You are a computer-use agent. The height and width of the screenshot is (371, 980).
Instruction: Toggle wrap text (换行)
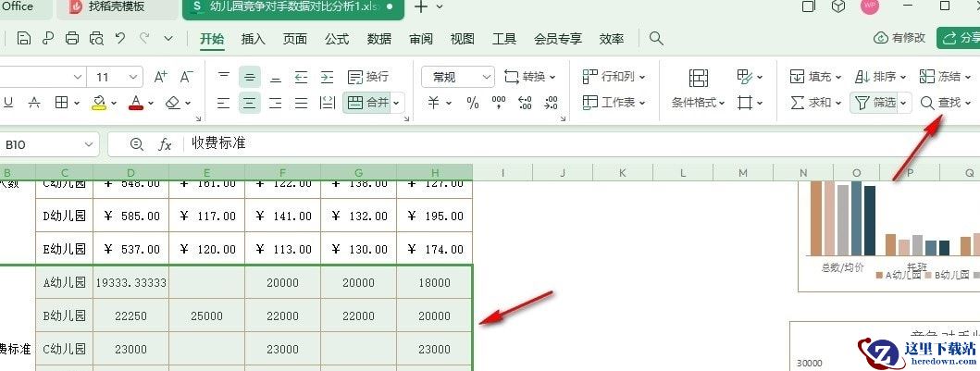(x=368, y=77)
